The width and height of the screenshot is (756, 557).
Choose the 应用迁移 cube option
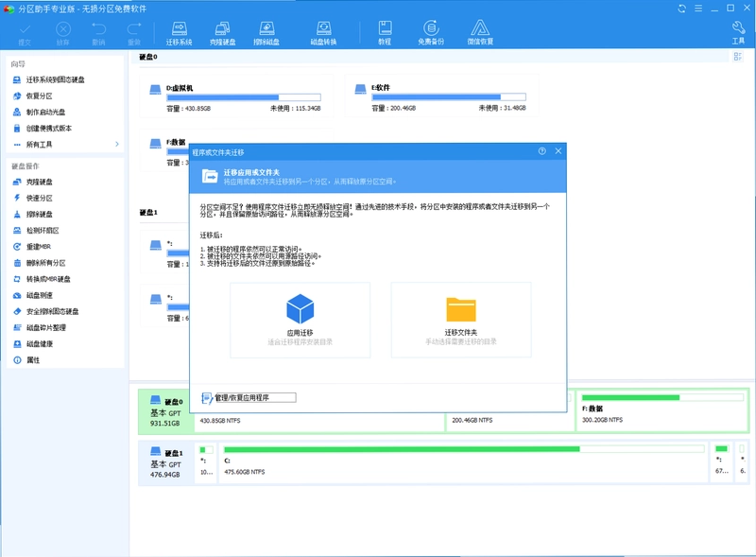click(300, 320)
